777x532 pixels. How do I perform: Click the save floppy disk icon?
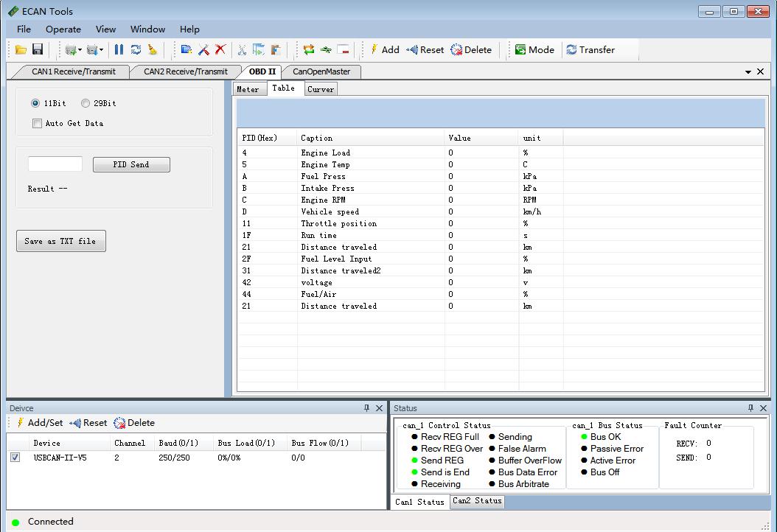pyautogui.click(x=38, y=50)
